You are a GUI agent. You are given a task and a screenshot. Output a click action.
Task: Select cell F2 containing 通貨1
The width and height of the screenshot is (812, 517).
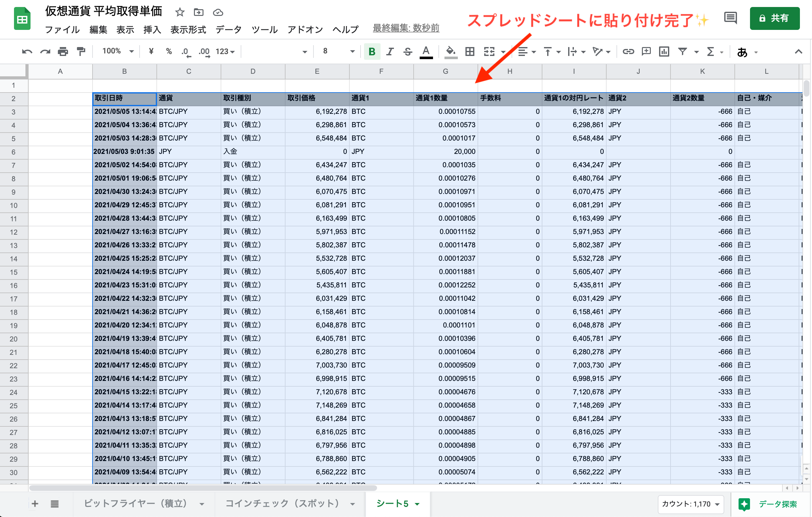pyautogui.click(x=381, y=98)
